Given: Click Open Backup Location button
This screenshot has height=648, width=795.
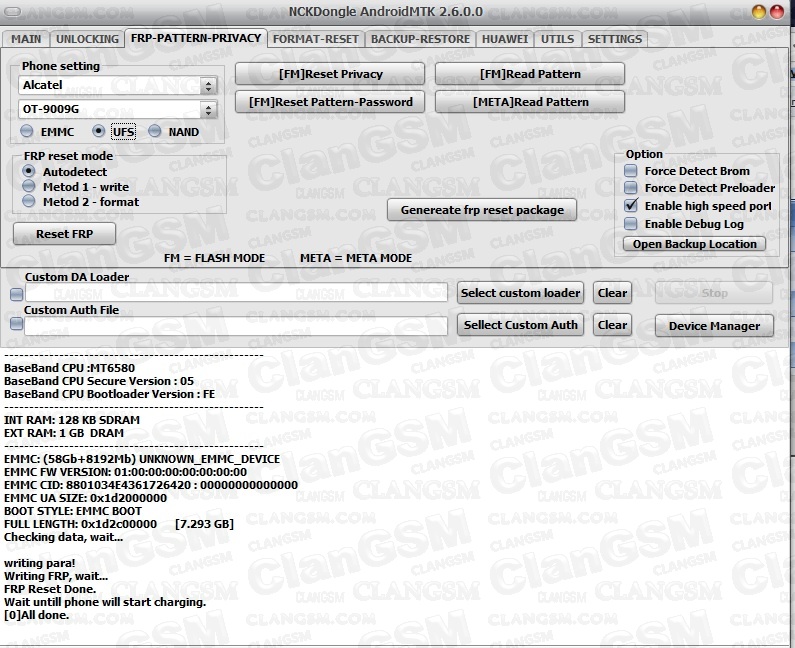Looking at the screenshot, I should (694, 244).
